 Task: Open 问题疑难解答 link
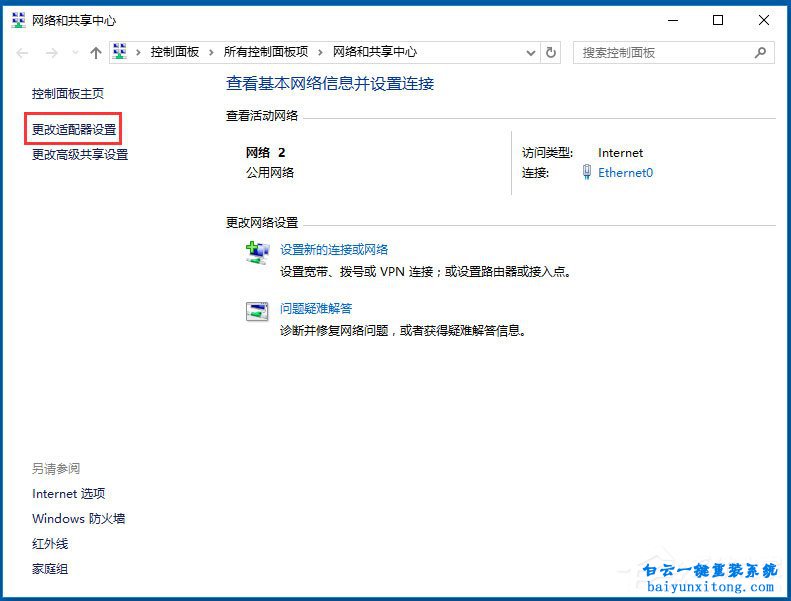pyautogui.click(x=316, y=308)
